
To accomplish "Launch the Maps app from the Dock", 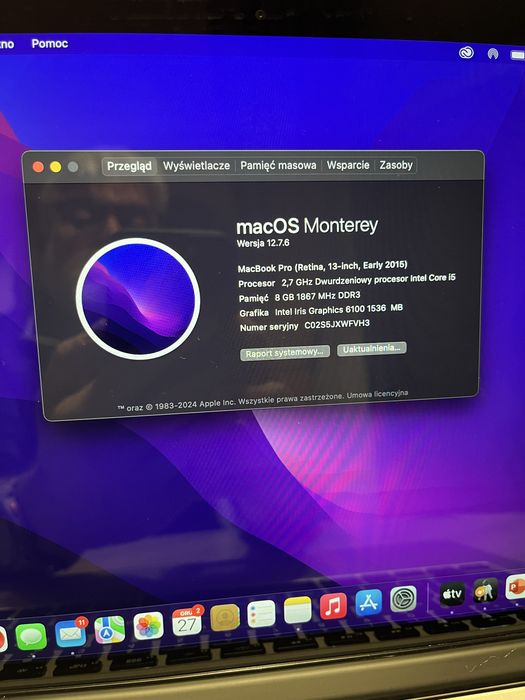I will pos(109,629).
